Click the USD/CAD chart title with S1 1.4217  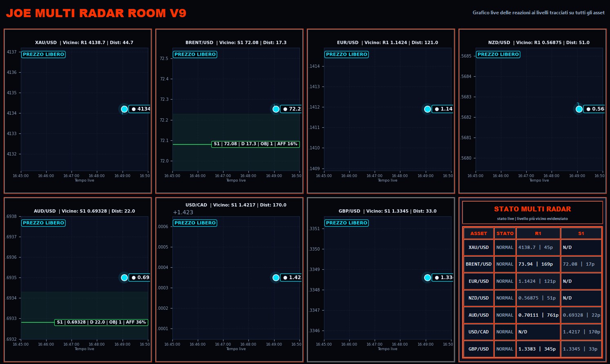pyautogui.click(x=236, y=205)
